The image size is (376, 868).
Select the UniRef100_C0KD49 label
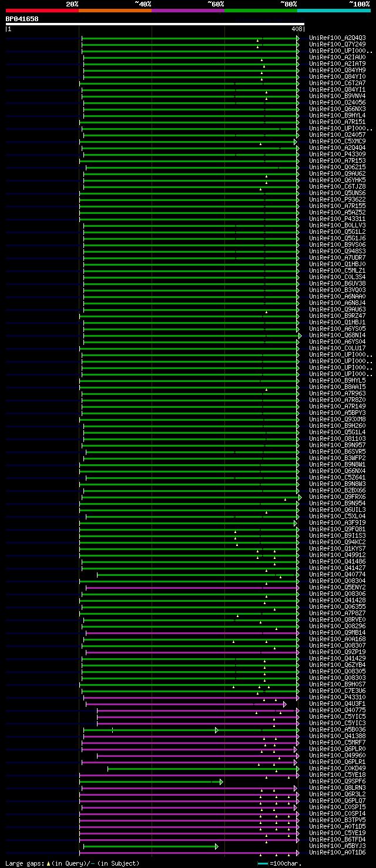tap(337, 768)
